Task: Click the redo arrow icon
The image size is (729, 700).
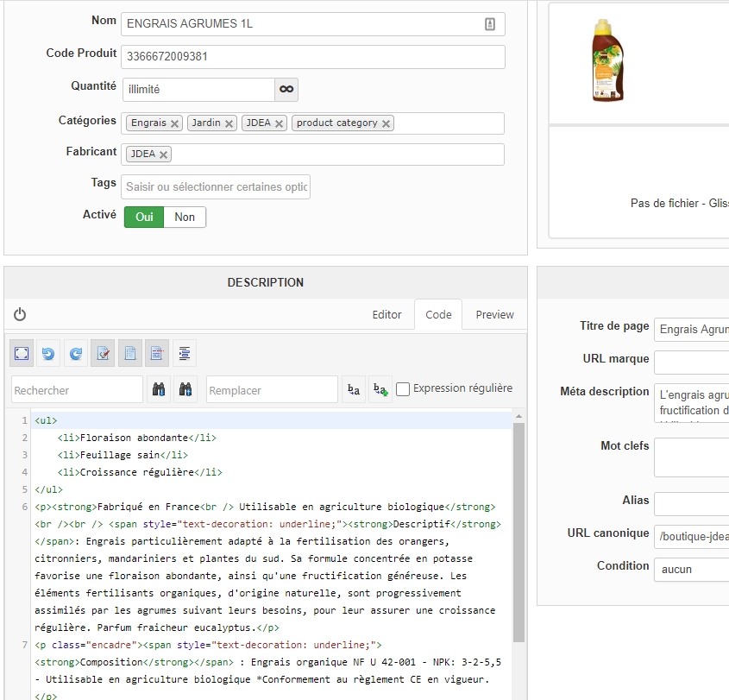Action: 76,353
